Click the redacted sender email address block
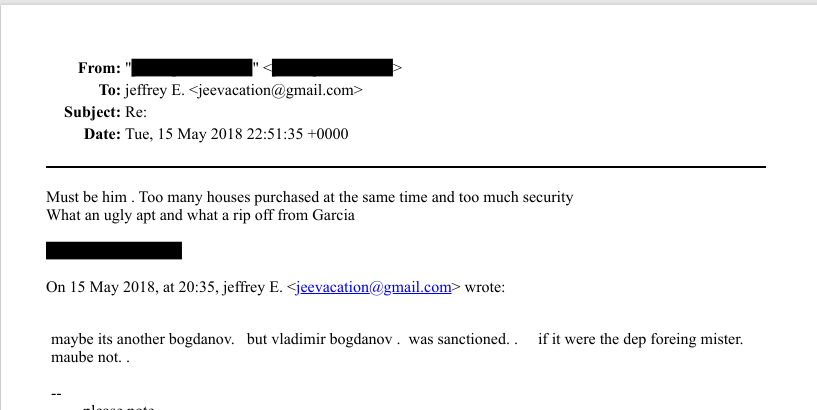The height and width of the screenshot is (410, 817). click(333, 68)
